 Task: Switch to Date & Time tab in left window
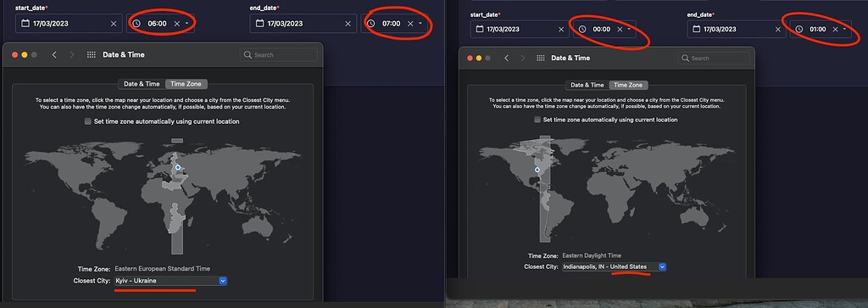[x=142, y=84]
